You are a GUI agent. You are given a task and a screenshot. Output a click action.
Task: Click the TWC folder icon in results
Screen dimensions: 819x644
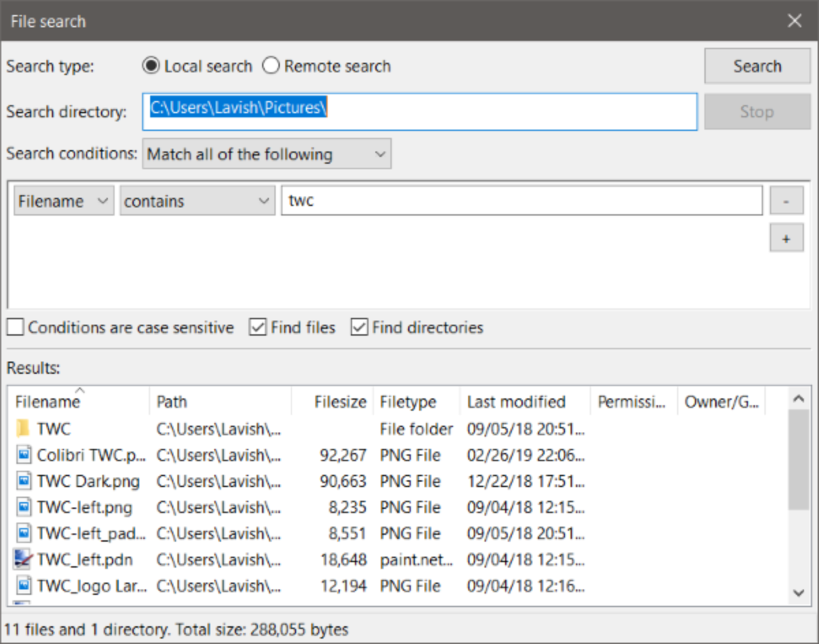[x=24, y=429]
